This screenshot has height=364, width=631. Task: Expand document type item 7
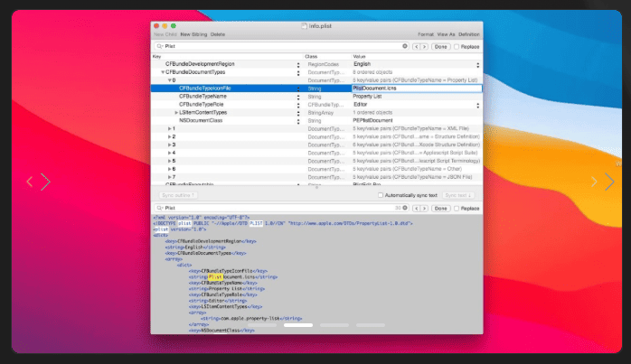169,177
